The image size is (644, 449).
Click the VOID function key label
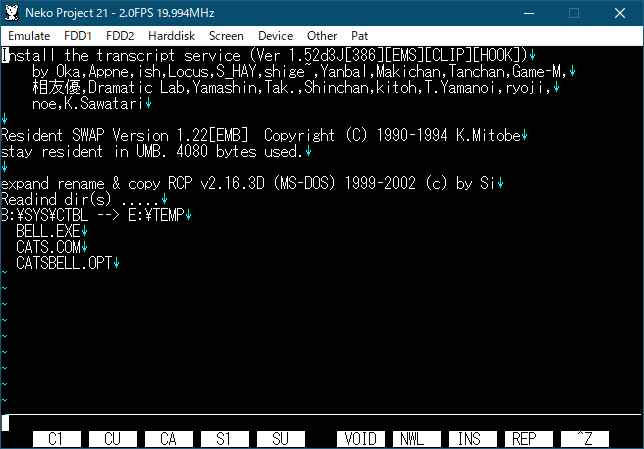point(361,439)
